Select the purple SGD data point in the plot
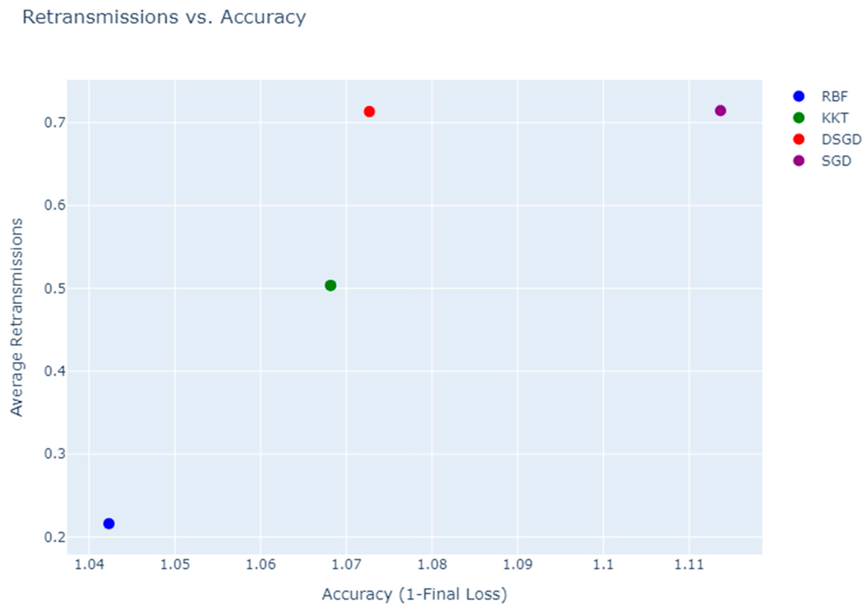The image size is (868, 613). (720, 111)
